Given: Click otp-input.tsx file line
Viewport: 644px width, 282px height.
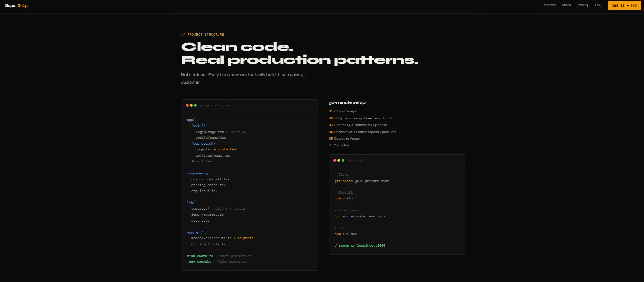Looking at the screenshot, I should click(x=204, y=191).
